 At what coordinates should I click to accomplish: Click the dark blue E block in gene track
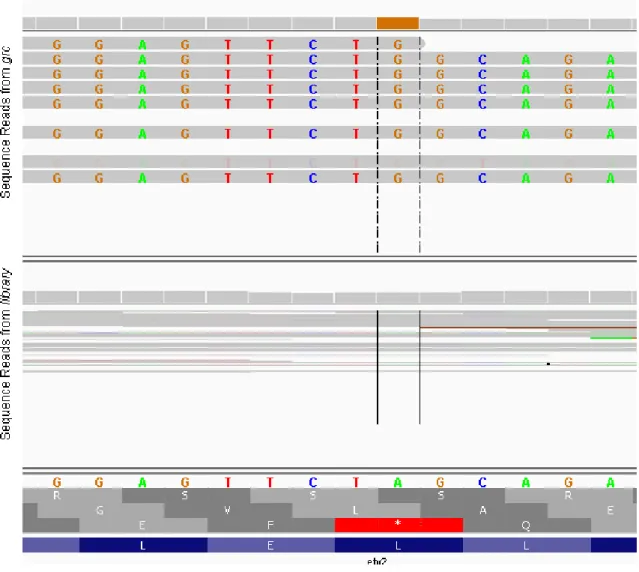(x=271, y=545)
